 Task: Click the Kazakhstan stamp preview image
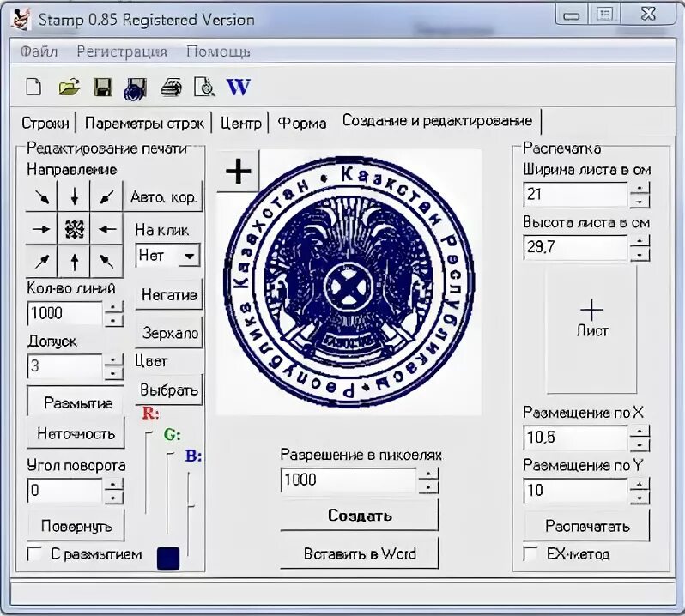(x=349, y=281)
